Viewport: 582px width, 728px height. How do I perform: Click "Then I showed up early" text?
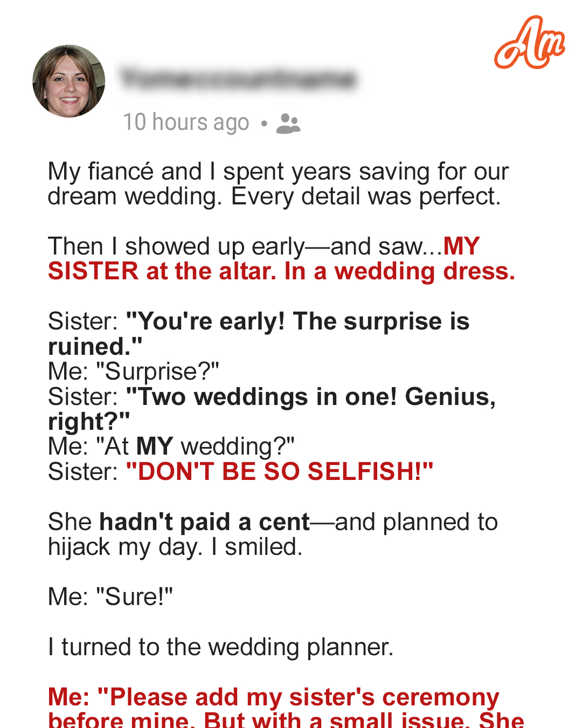point(176,246)
